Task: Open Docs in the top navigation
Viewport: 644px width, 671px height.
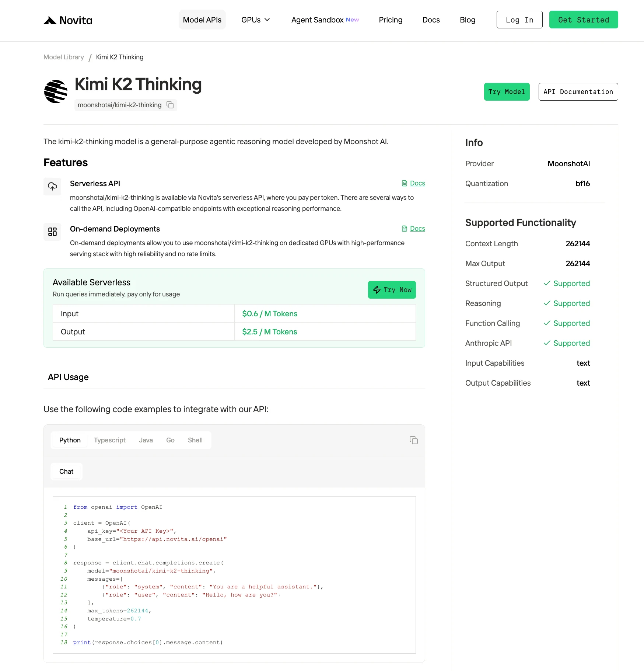Action: [431, 20]
